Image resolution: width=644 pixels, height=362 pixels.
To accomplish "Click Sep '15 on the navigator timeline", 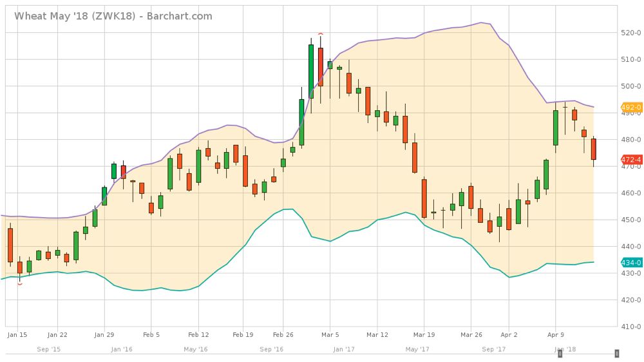I will (x=48, y=349).
